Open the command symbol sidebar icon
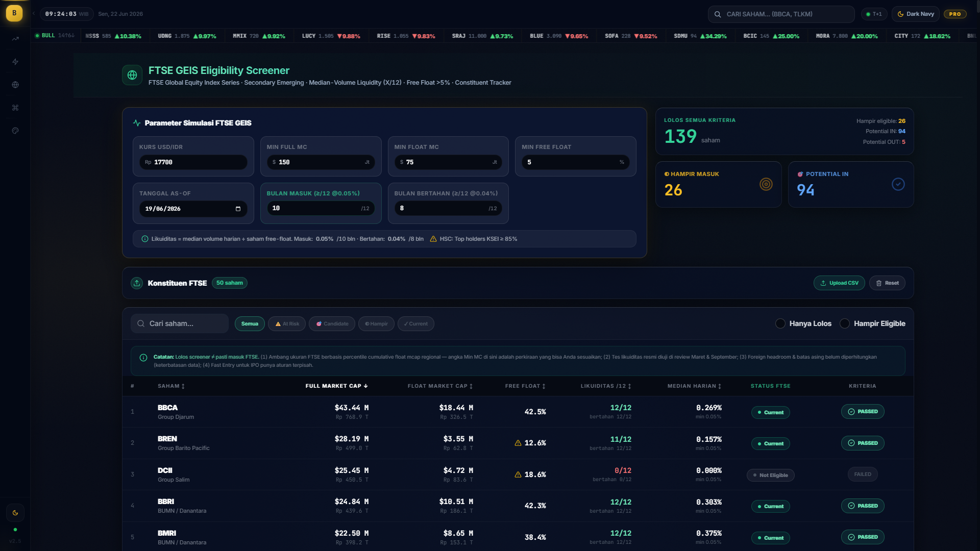Viewport: 980px width, 551px height. (15, 108)
